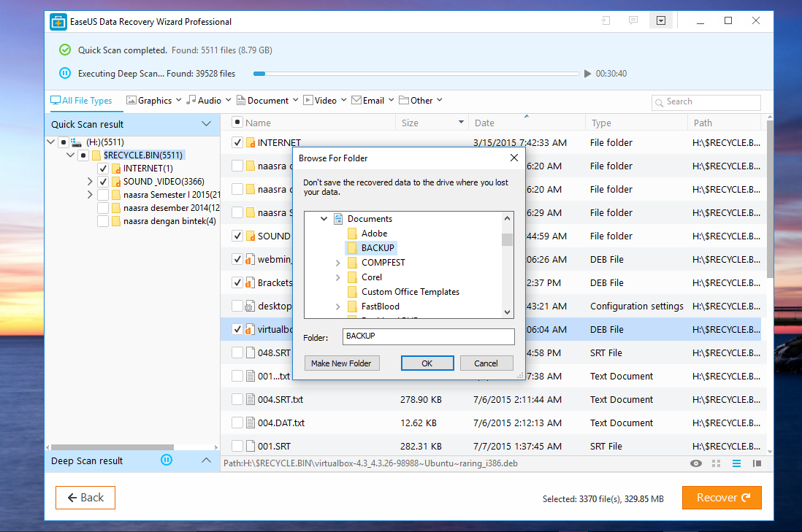
Task: Select the Adobe folder in browse dialog
Action: click(x=367, y=234)
